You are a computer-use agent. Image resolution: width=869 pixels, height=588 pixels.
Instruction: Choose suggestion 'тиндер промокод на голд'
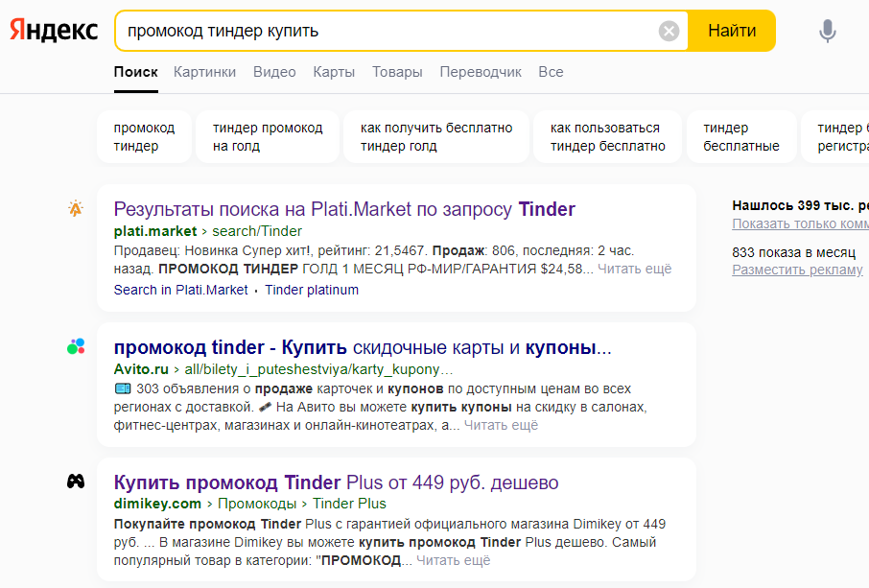click(x=268, y=137)
